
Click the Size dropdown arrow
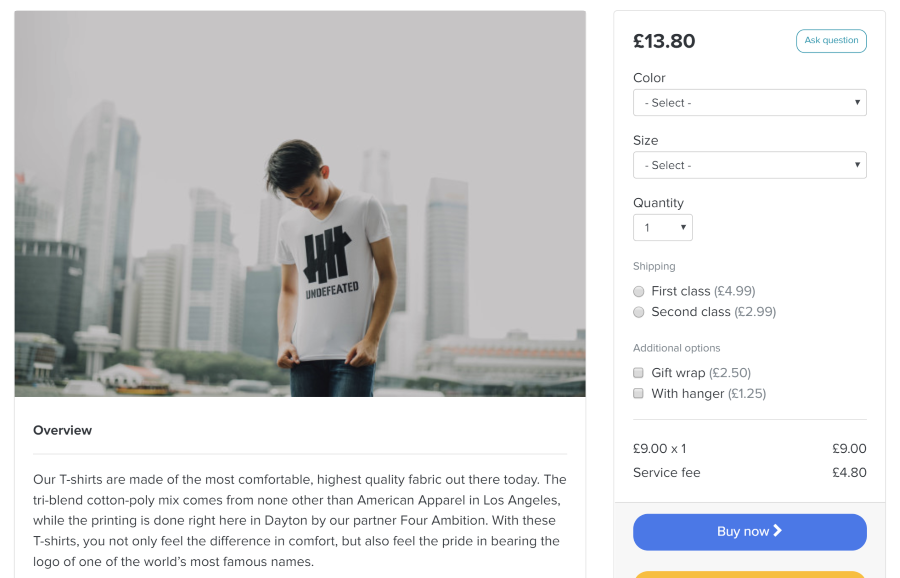coord(857,165)
